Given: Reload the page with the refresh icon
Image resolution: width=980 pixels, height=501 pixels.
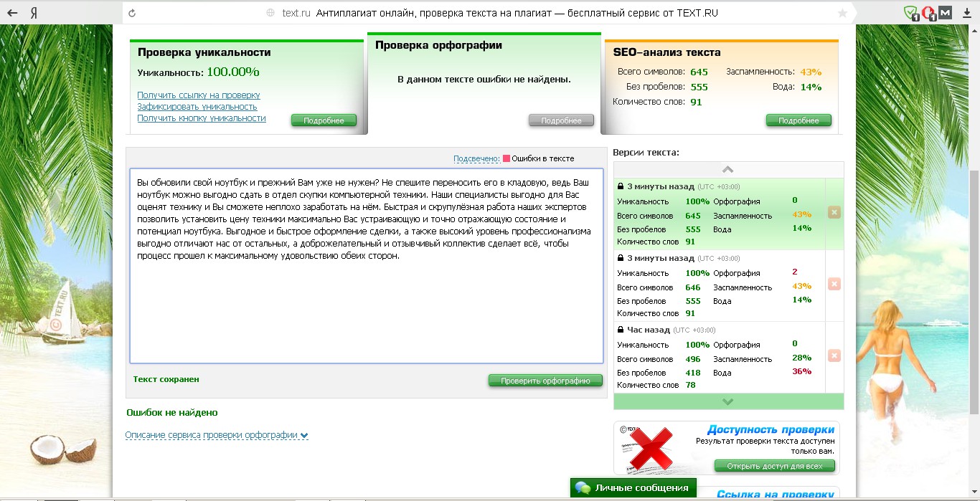Looking at the screenshot, I should point(132,13).
